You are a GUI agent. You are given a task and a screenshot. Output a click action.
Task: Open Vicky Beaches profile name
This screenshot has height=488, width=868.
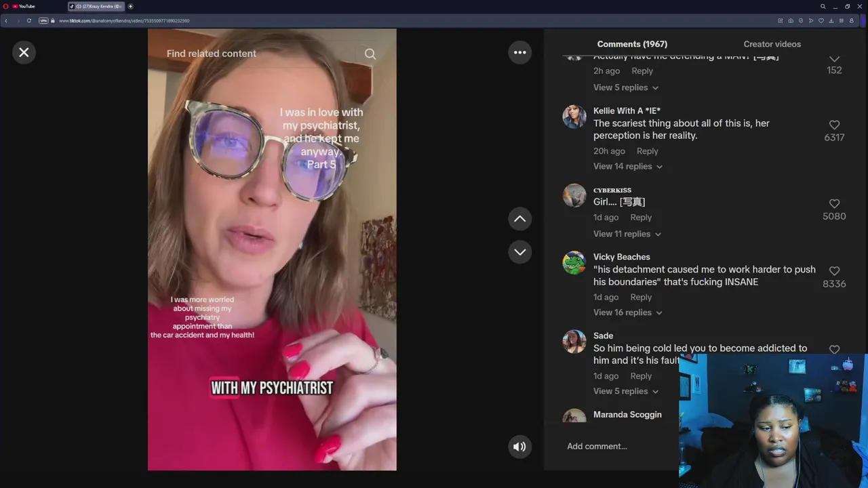pyautogui.click(x=622, y=257)
